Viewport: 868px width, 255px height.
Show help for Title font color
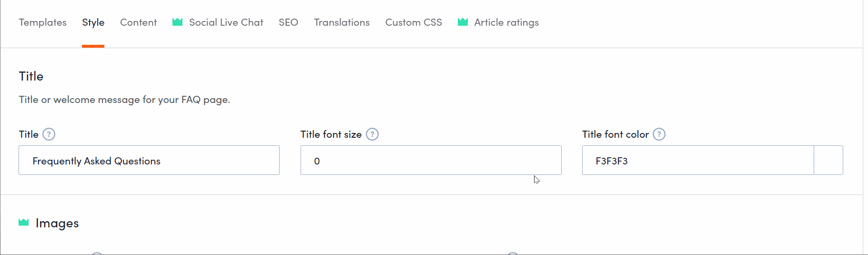click(659, 134)
